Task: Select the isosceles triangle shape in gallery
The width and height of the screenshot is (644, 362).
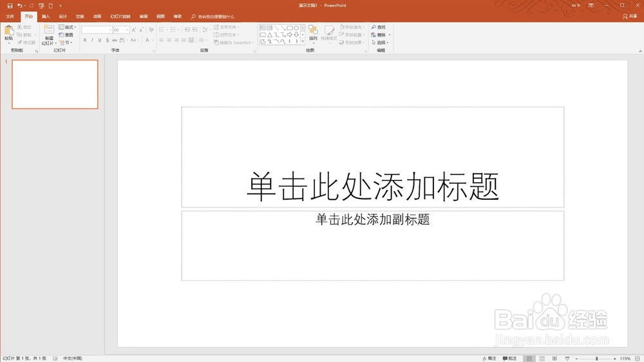Action: pyautogui.click(x=269, y=35)
